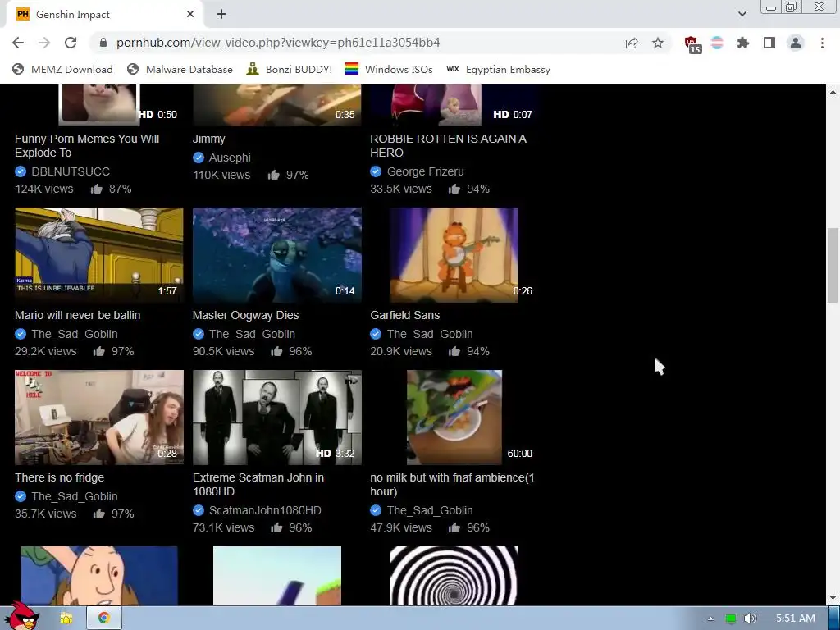The image size is (840, 630).
Task: Open The_Sad_Goblin under Mario will never be ballin
Action: (75, 334)
